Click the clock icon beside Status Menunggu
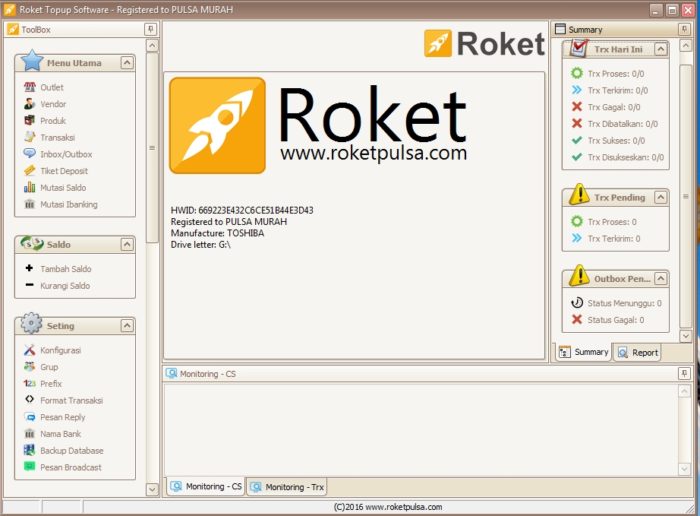The height and width of the screenshot is (516, 700). [577, 302]
